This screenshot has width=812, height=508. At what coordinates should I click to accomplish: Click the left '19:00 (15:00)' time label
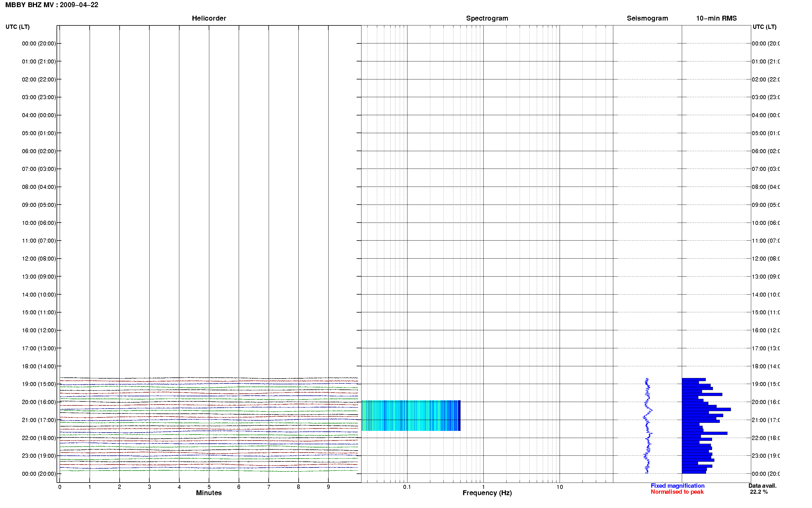39,384
